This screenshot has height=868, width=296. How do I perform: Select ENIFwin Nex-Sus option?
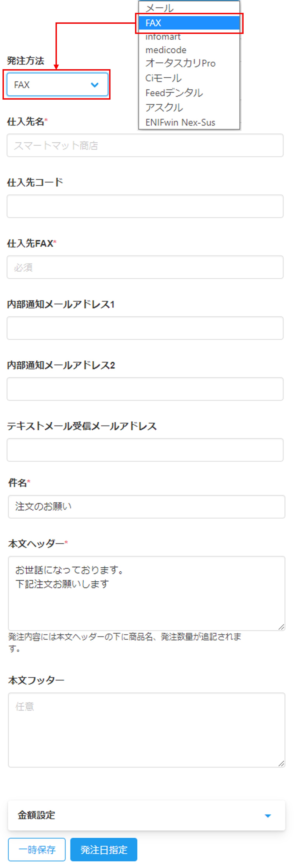189,122
